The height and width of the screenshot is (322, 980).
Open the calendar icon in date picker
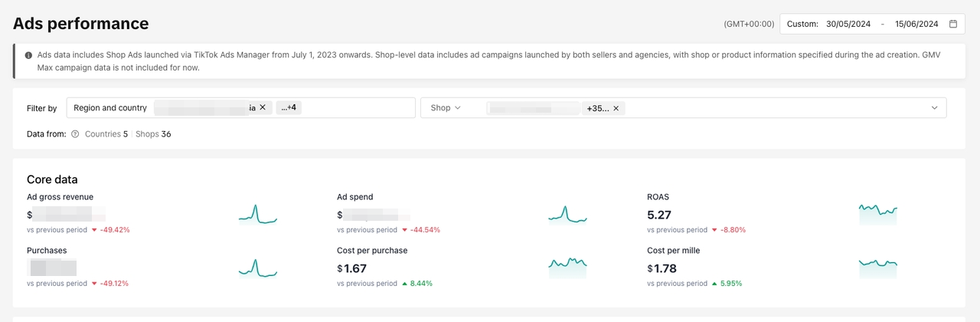tap(953, 24)
